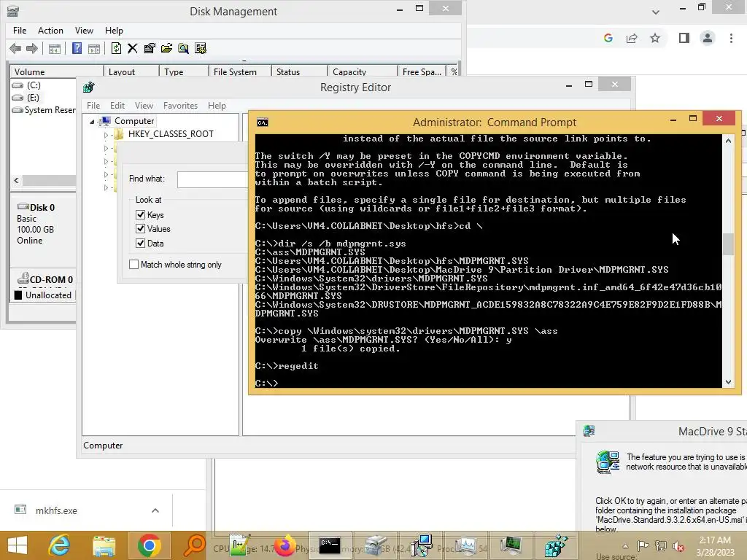This screenshot has height=560, width=747.
Task: Uncheck the Data checkbox in Find dialog
Action: pos(141,243)
